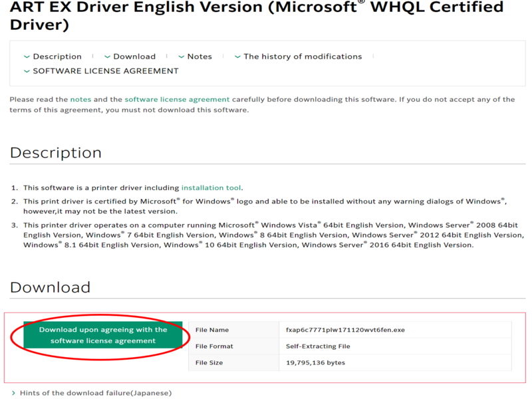
Task: Click the Self-Extracting File format value
Action: tap(318, 346)
